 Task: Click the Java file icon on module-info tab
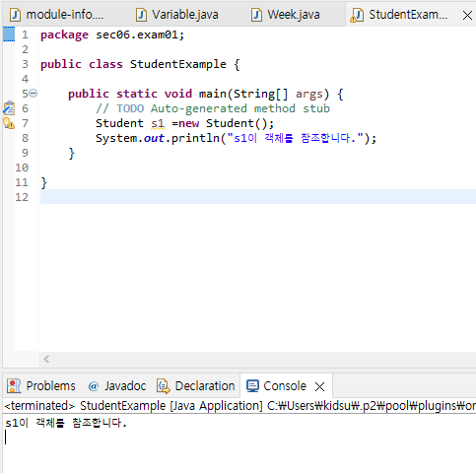(15, 15)
